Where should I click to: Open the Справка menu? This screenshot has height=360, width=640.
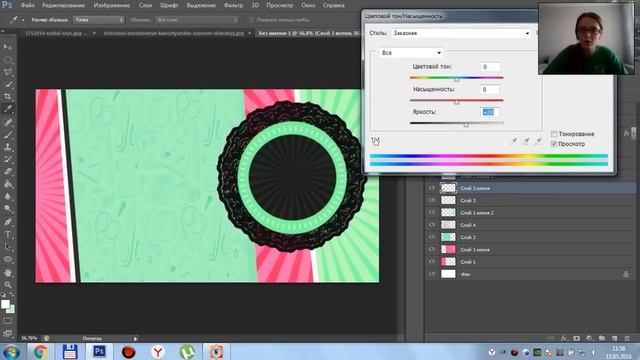tap(333, 5)
